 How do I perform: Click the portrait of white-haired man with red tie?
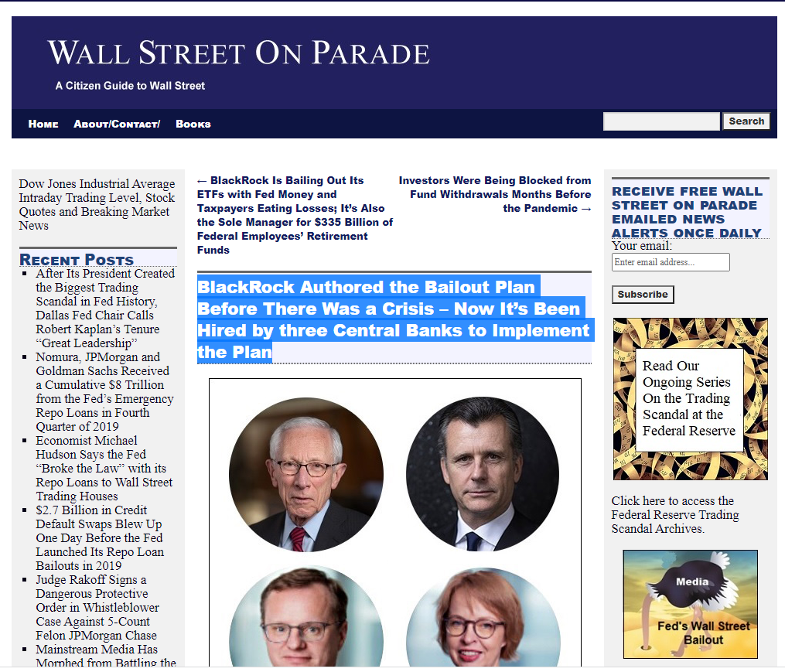click(306, 475)
